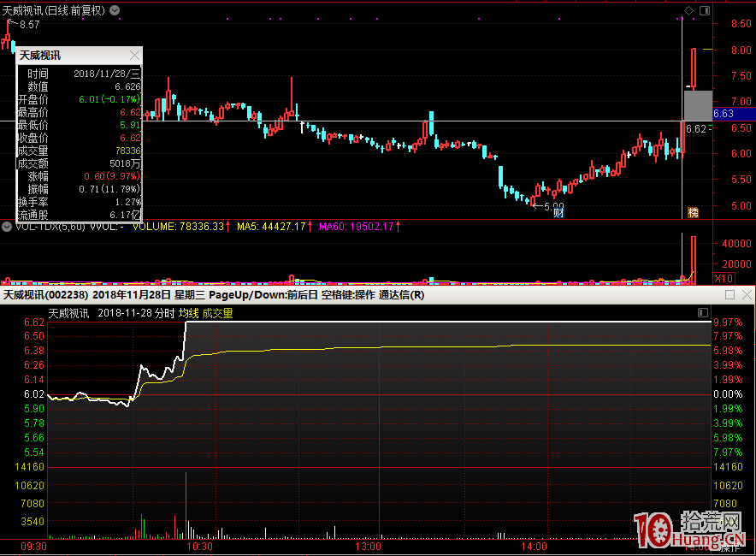Click the VOLUME: 78336.33 readout
The image size is (756, 556).
(x=181, y=227)
